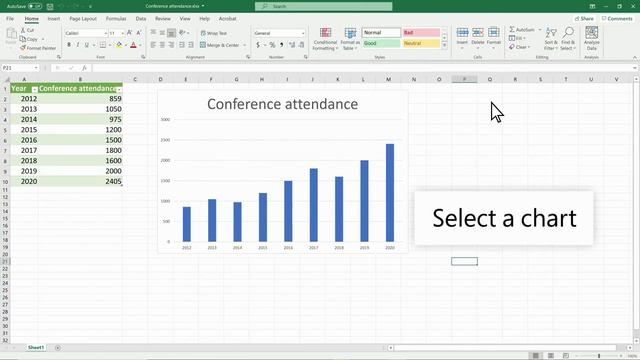
Task: Switch to the Page Layout tab
Action: click(83, 19)
